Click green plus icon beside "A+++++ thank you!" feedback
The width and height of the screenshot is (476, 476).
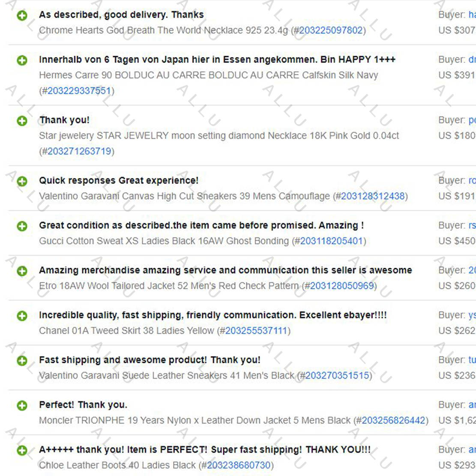[x=22, y=450]
